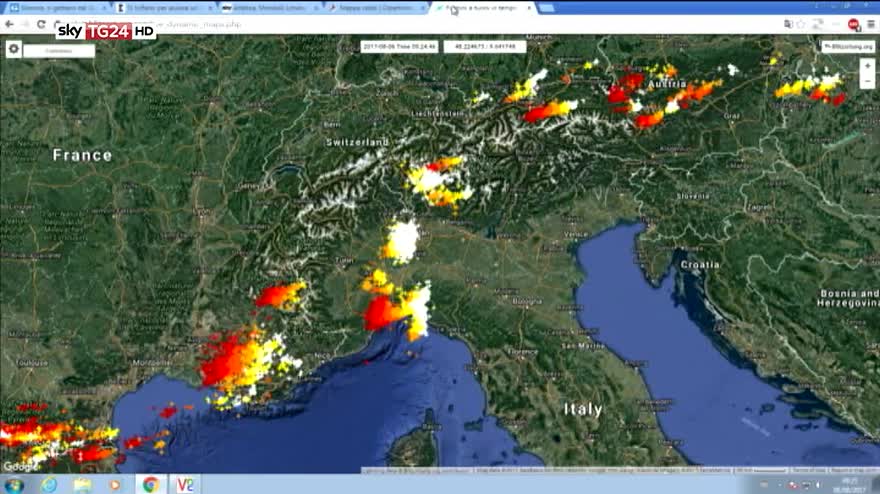880x494 pixels.
Task: Bookmark page with star icon
Action: pos(801,24)
